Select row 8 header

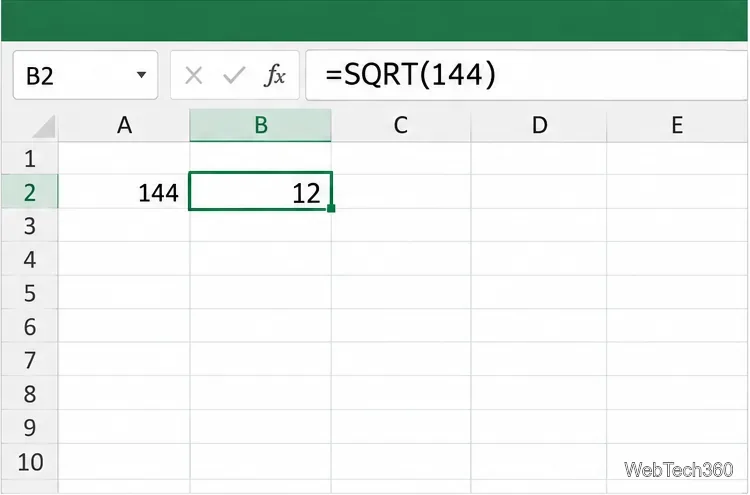point(30,393)
